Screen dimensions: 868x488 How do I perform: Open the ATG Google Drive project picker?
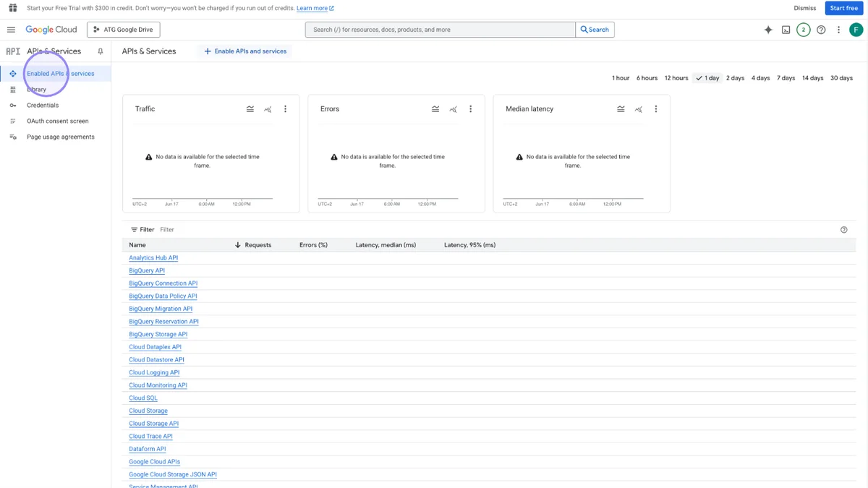[123, 30]
